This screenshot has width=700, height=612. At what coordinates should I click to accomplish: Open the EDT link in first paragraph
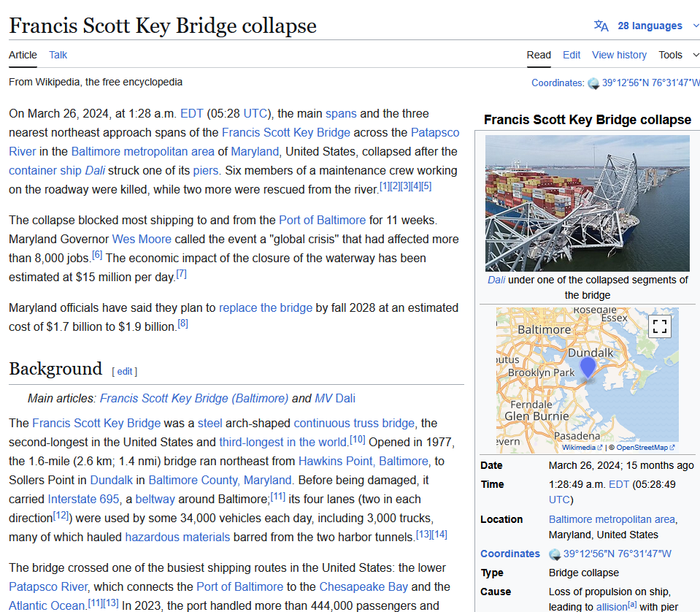(x=191, y=113)
